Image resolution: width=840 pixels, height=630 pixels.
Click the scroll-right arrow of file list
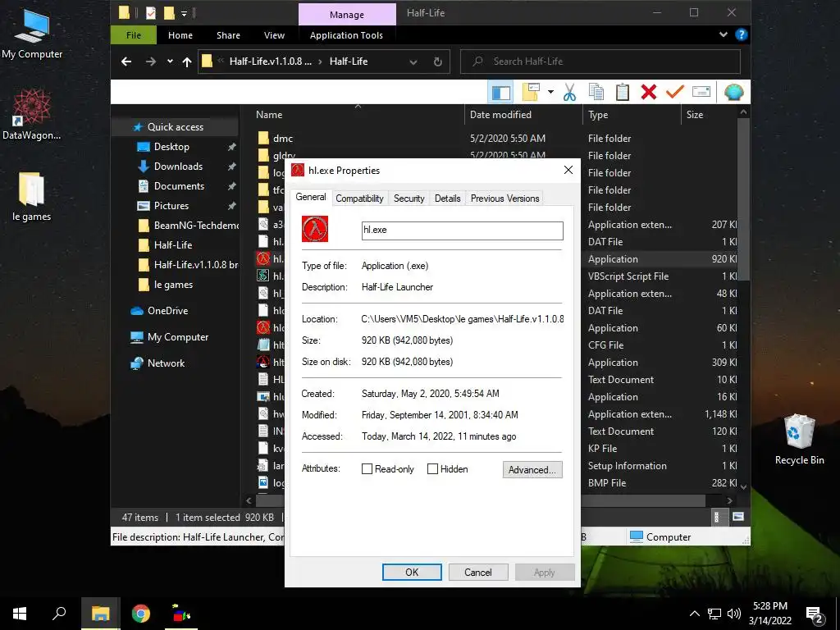[729, 500]
